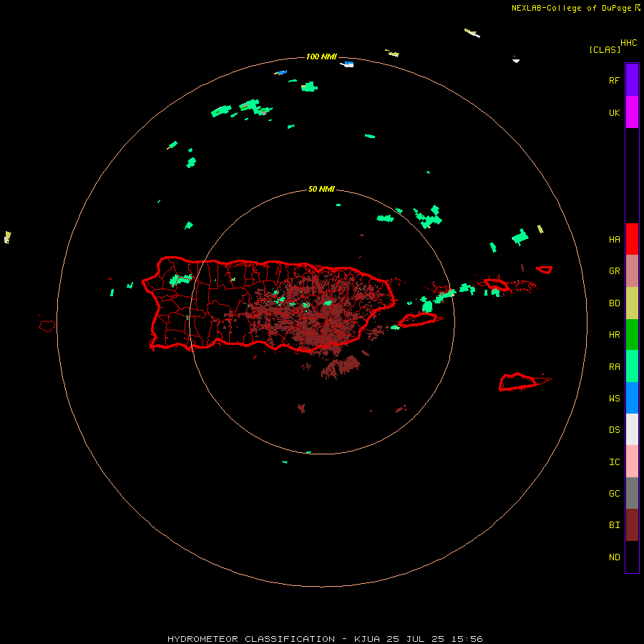
Task: Click the RF legend label
Action: (615, 80)
